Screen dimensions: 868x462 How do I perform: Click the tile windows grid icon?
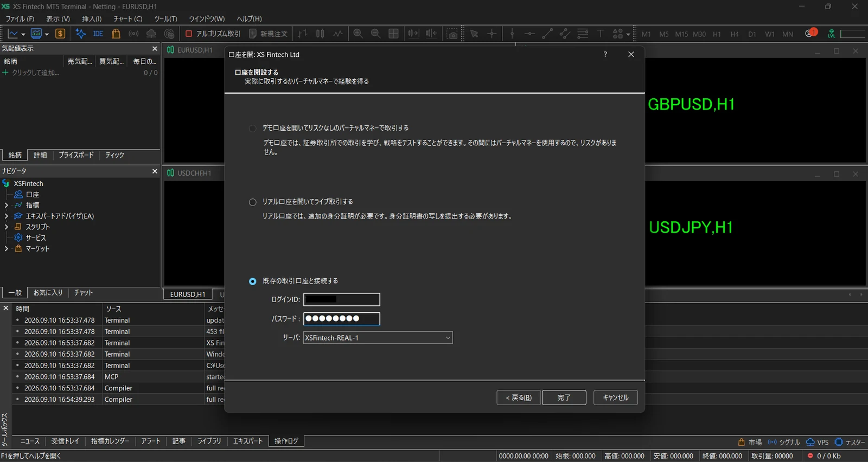pyautogui.click(x=394, y=34)
